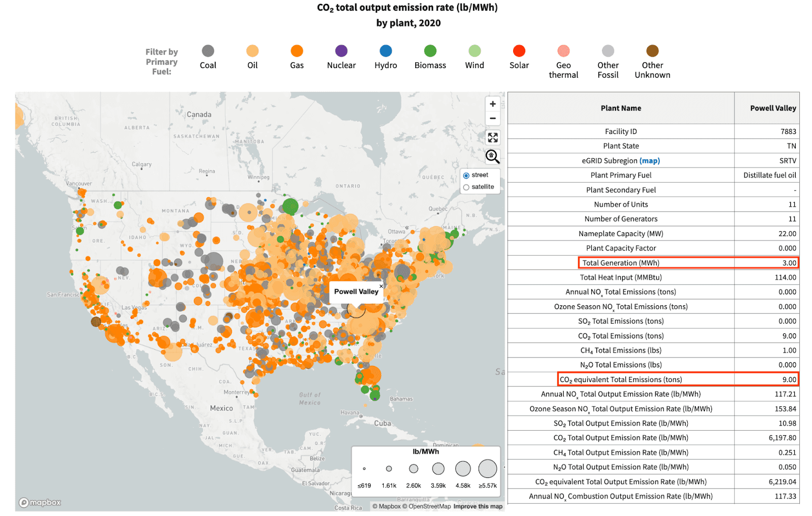Click the magnifier reset view icon
This screenshot has height=516, width=812.
click(x=492, y=156)
